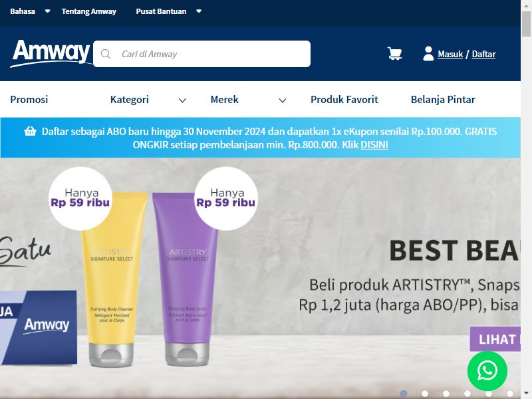
Task: Select the third carousel dot indicator
Action: (446, 393)
